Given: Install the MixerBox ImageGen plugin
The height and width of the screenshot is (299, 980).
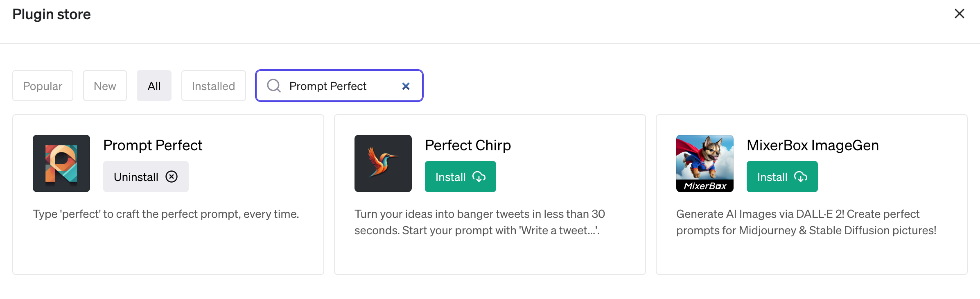Looking at the screenshot, I should click(x=782, y=177).
